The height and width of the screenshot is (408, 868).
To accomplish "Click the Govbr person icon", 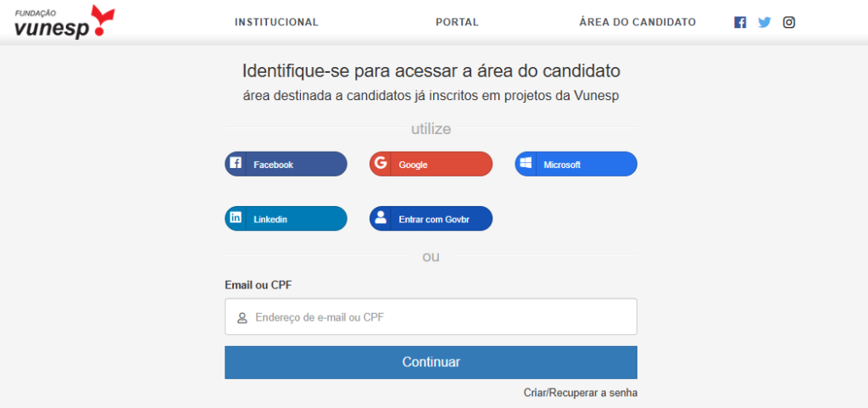I will (381, 218).
